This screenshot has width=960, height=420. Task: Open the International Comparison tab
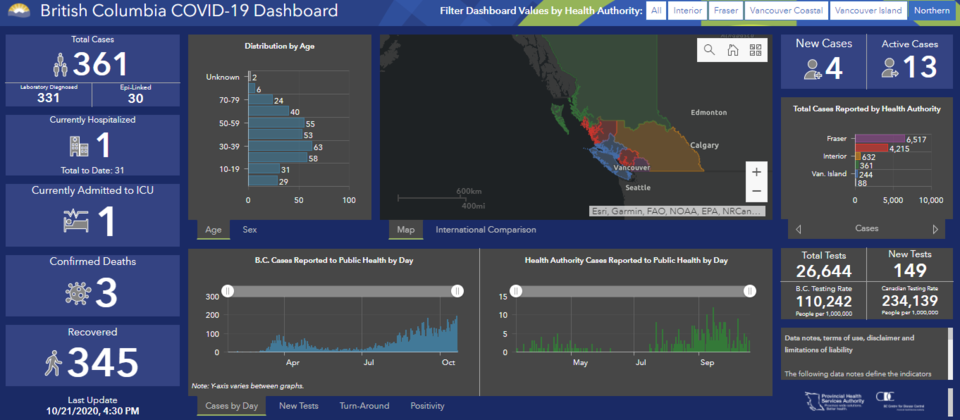pos(486,230)
